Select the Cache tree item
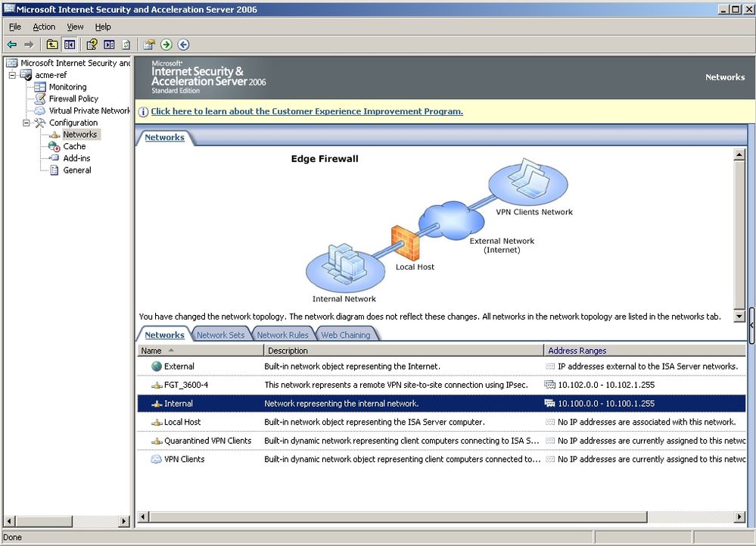This screenshot has height=546, width=756. coord(74,146)
